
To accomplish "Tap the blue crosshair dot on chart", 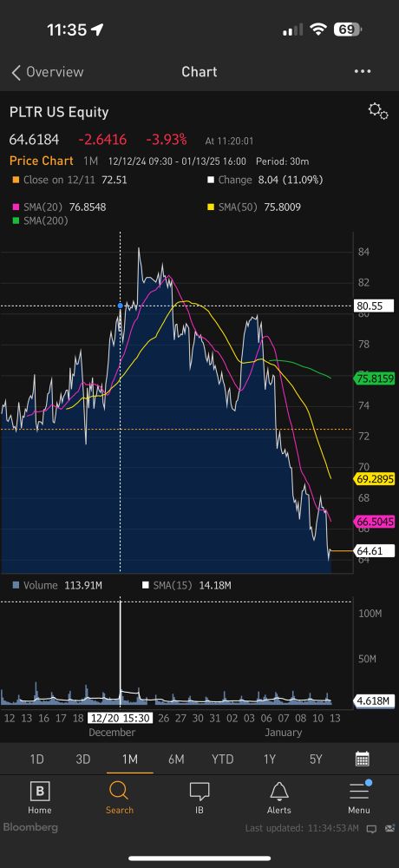I will pyautogui.click(x=120, y=306).
